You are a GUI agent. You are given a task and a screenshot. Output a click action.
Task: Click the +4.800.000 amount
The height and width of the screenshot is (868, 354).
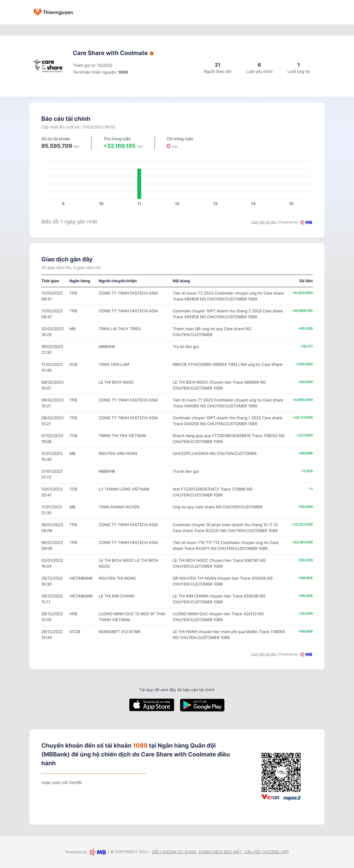click(302, 400)
